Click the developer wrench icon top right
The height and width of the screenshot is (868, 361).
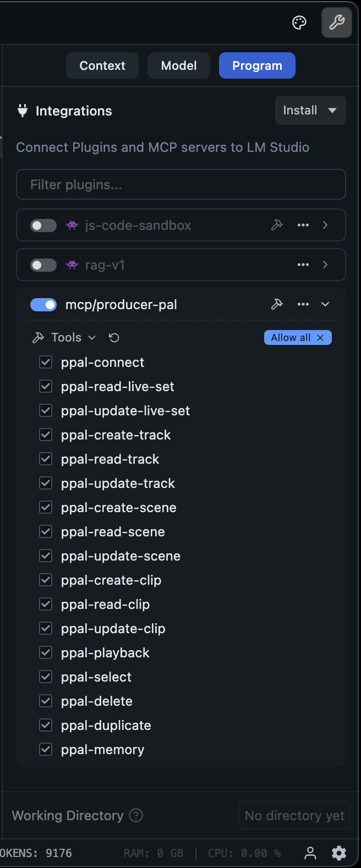[336, 23]
